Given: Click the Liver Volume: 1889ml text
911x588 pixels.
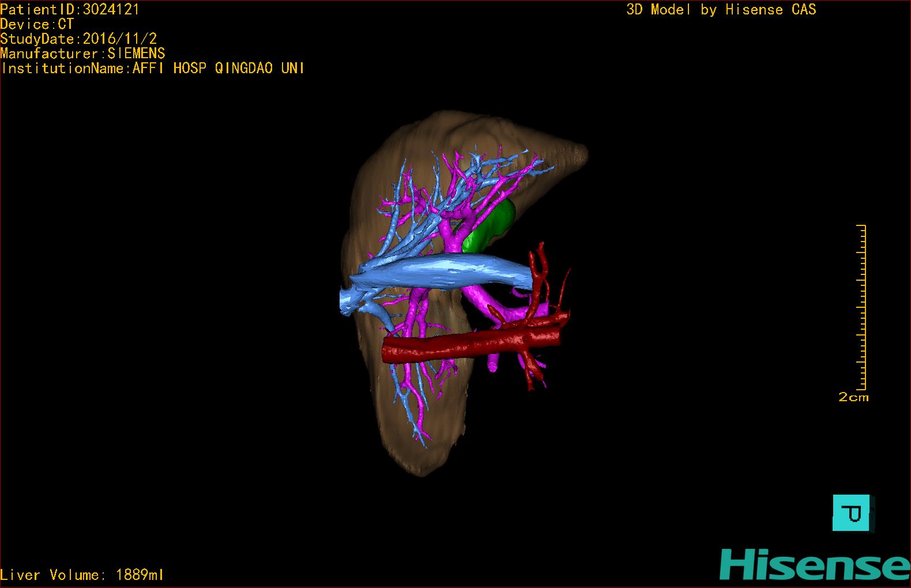Looking at the screenshot, I should click(82, 575).
